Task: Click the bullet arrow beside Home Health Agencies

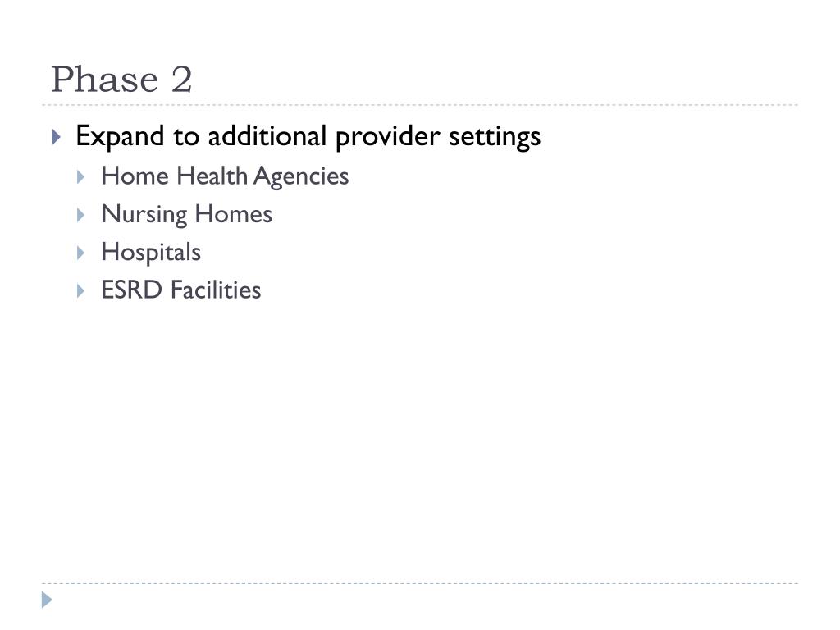Action: (81, 177)
